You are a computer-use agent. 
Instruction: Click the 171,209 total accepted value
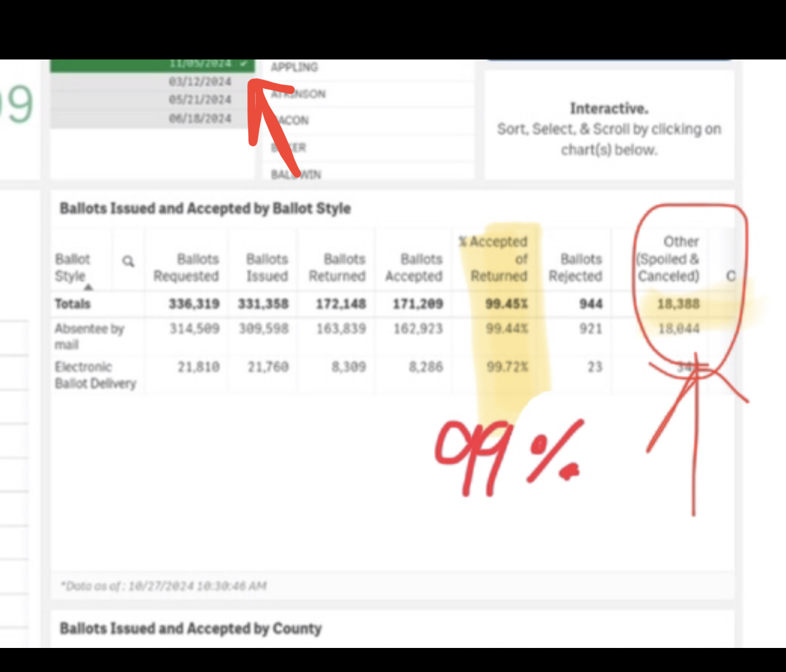[418, 304]
